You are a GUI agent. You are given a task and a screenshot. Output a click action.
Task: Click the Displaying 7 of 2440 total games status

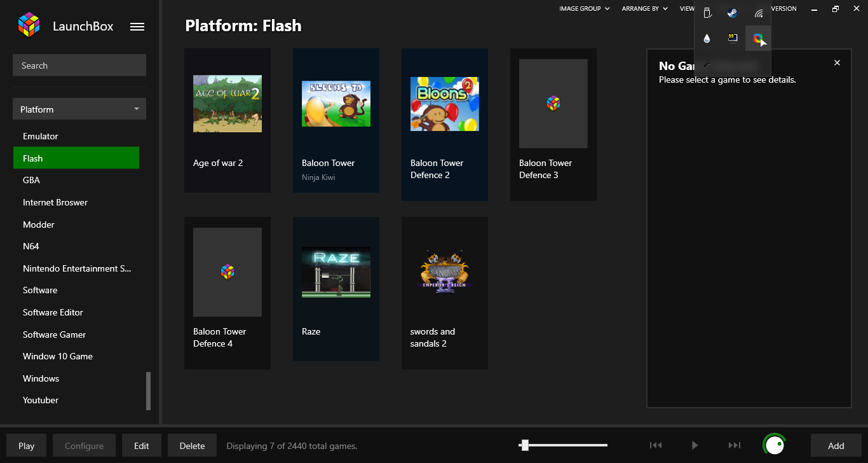(292, 446)
